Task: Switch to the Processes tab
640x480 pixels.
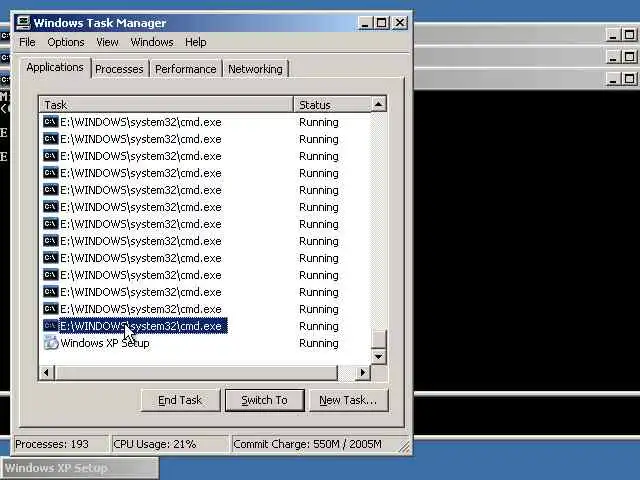Action: (119, 69)
